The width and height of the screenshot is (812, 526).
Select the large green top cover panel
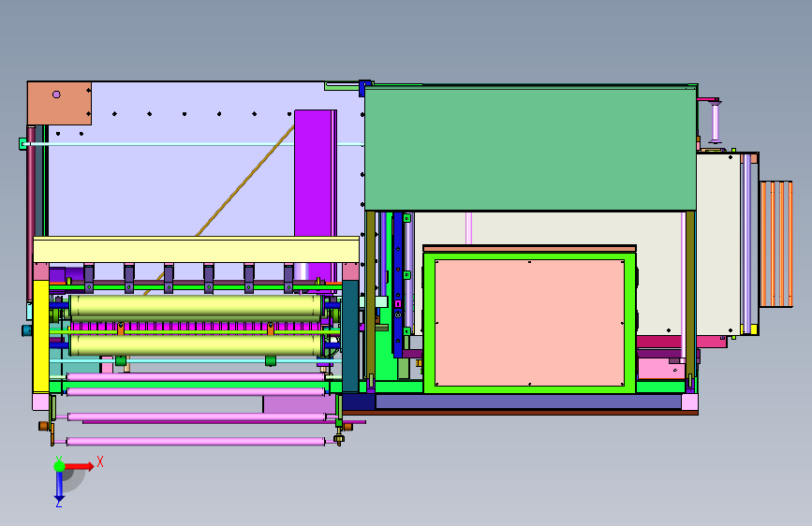click(x=530, y=149)
